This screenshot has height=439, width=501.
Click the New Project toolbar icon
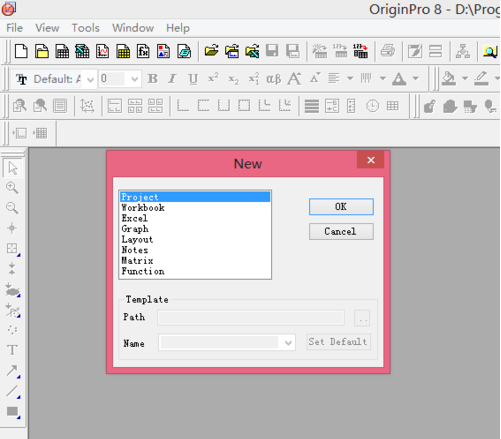coord(21,52)
